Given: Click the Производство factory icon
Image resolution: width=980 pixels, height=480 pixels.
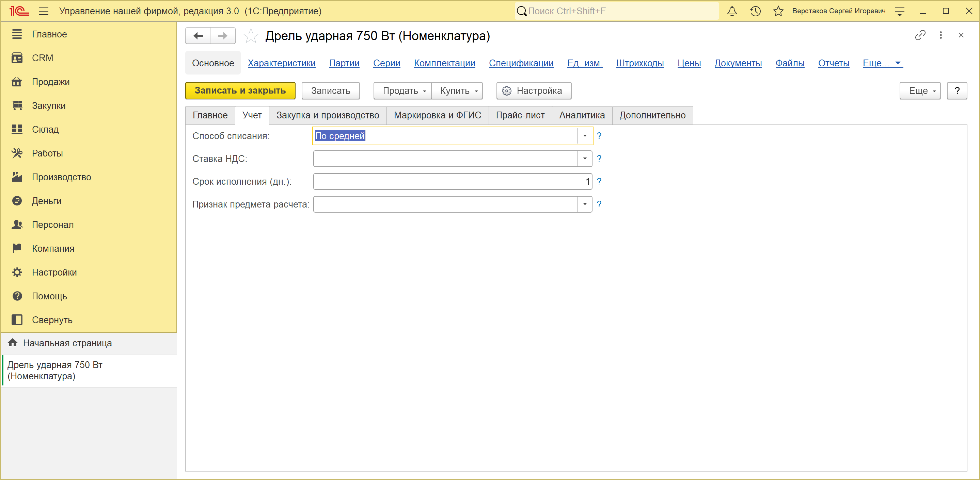Looking at the screenshot, I should (17, 177).
